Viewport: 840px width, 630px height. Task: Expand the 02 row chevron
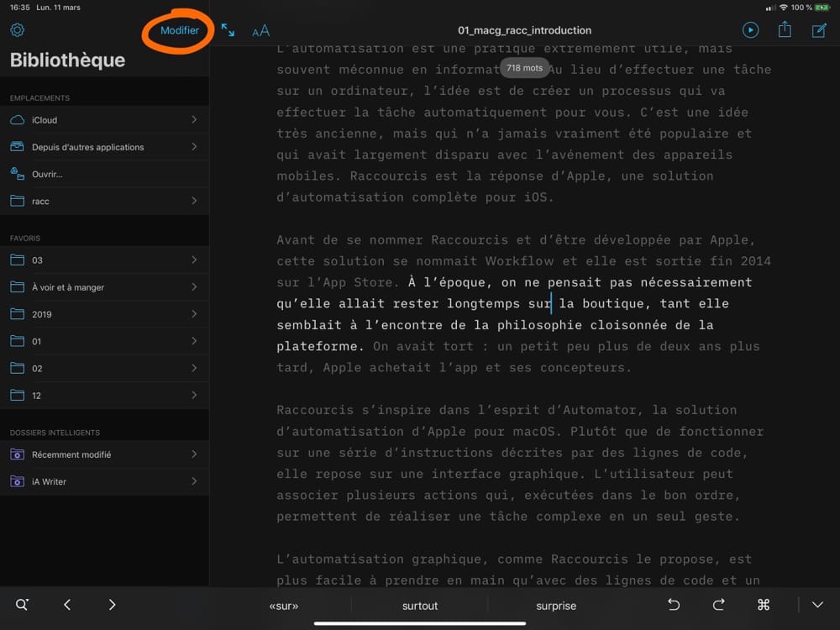tap(194, 368)
